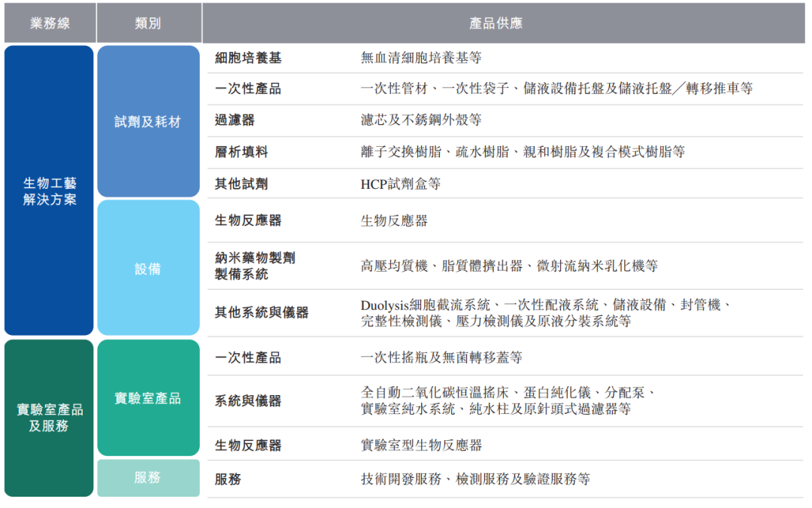This screenshot has height=508, width=812.
Task: Click the 產品供應 column header
Action: pos(496,23)
